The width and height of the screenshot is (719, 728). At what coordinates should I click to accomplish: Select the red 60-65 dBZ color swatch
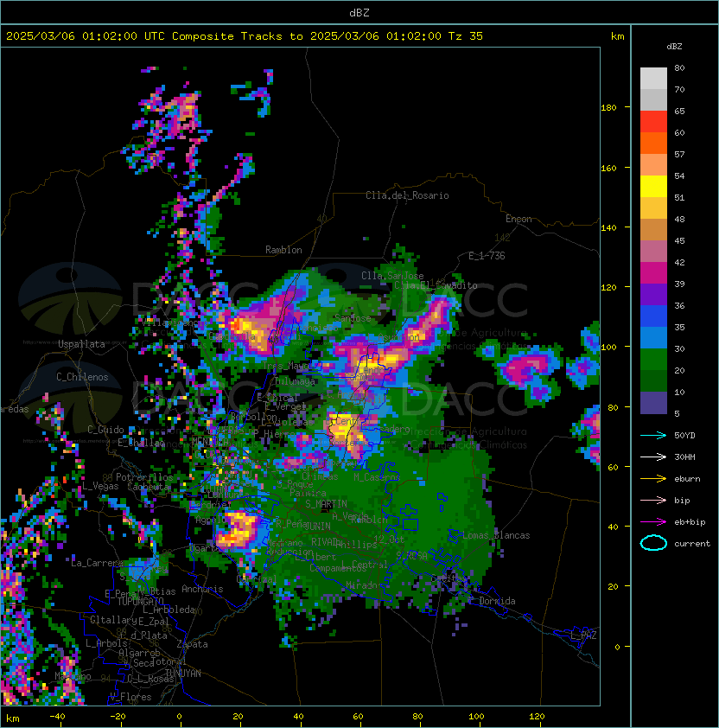click(x=653, y=122)
